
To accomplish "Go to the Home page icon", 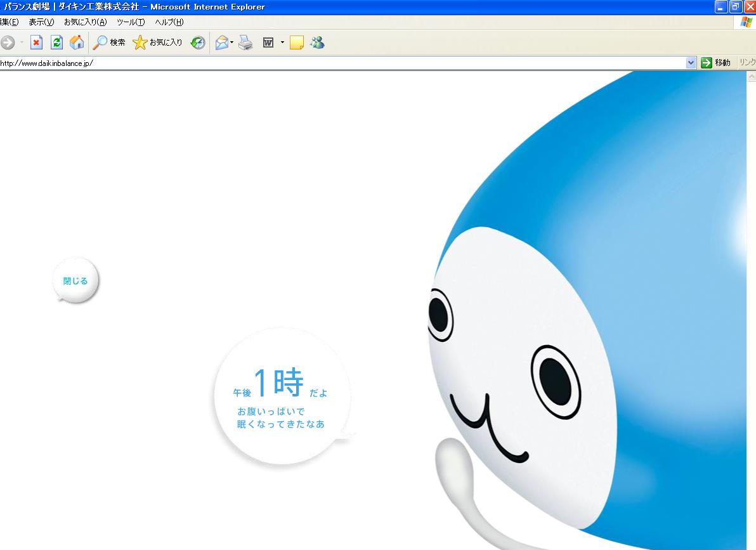I will [77, 43].
